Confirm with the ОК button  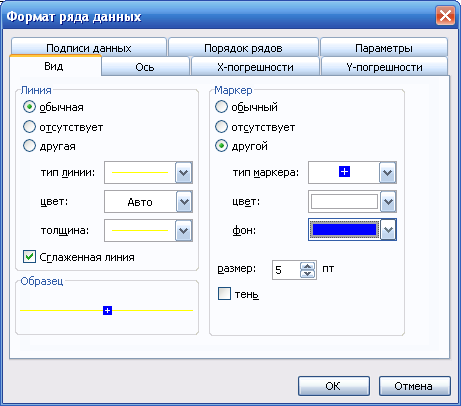pyautogui.click(x=334, y=386)
